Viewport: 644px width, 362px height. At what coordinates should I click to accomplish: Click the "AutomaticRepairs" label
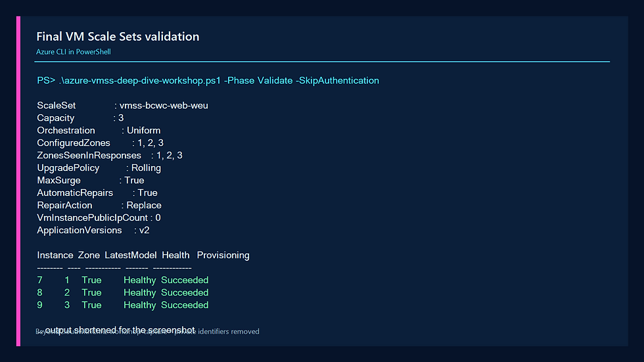[75, 193]
